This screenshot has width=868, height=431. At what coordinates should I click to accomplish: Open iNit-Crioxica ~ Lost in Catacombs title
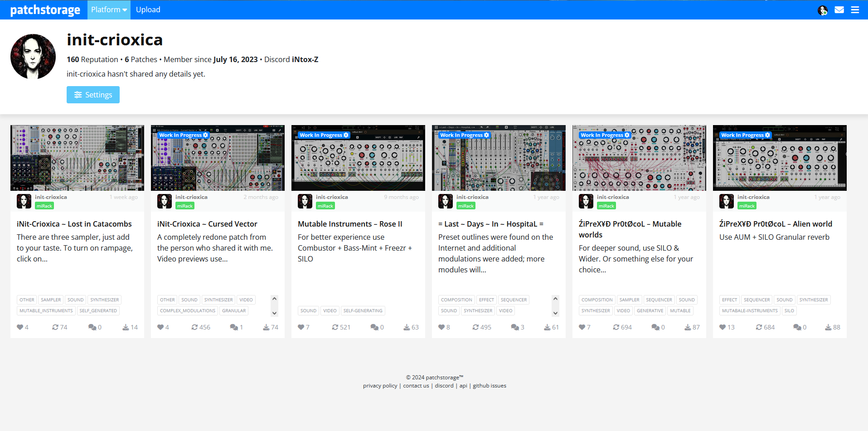pyautogui.click(x=74, y=224)
